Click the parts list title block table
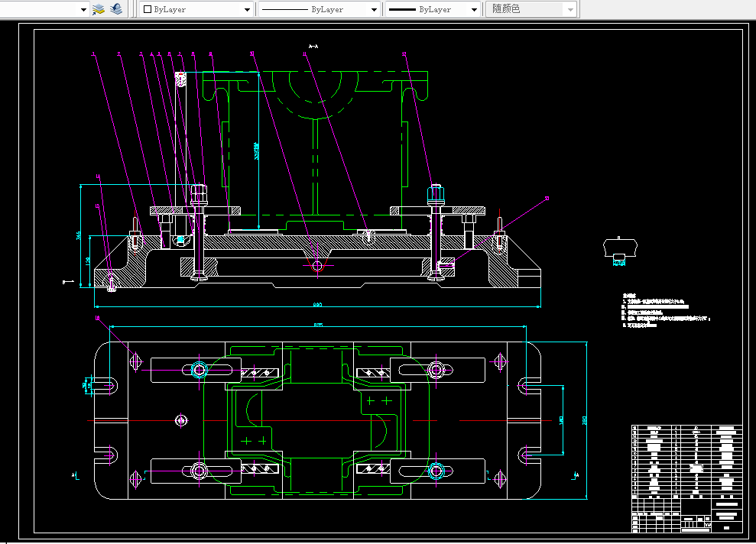This screenshot has height=544, width=756. 686,478
